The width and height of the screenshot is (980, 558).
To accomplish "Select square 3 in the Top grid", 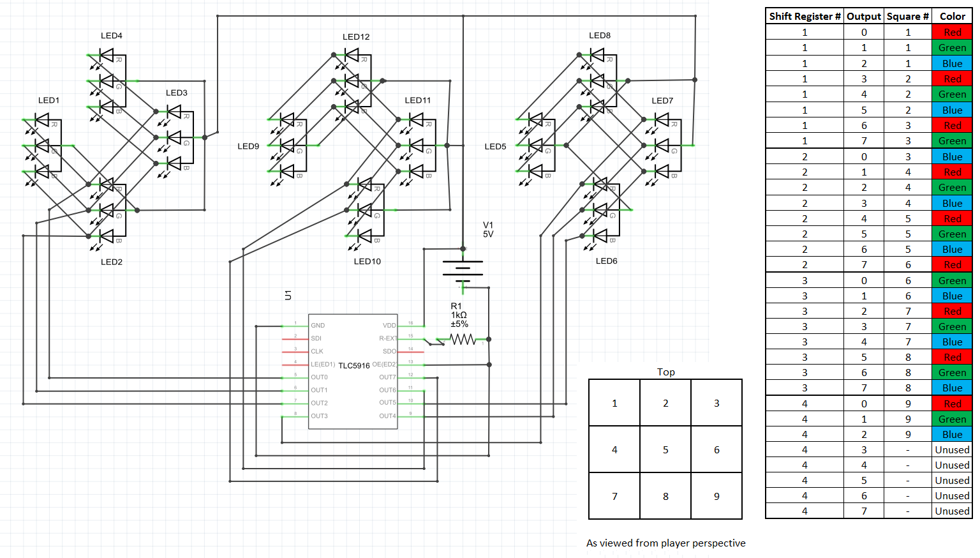I will pos(716,403).
